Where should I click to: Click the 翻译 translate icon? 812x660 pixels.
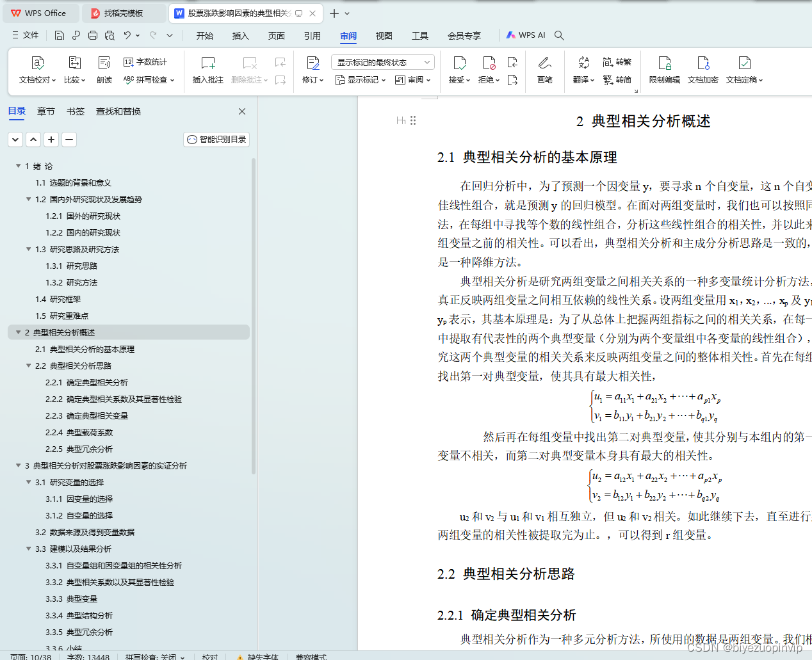point(583,63)
